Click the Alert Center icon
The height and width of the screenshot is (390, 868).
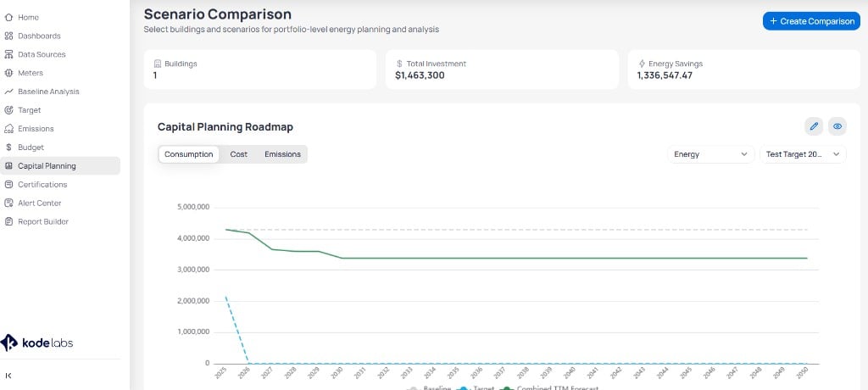8,203
